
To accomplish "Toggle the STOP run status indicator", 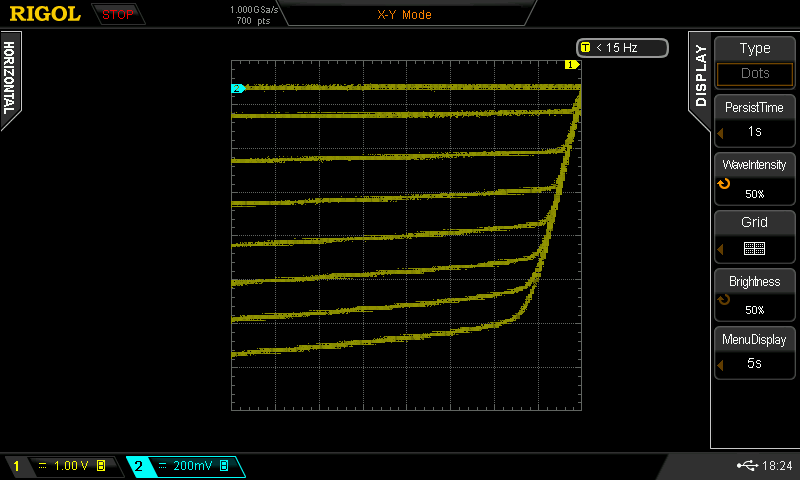I will 117,14.
